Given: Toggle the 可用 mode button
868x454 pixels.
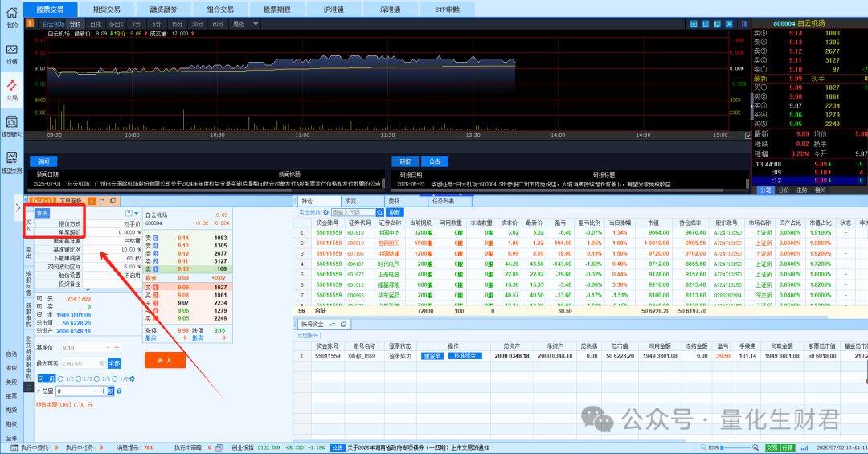Looking at the screenshot, I should click(x=47, y=378).
